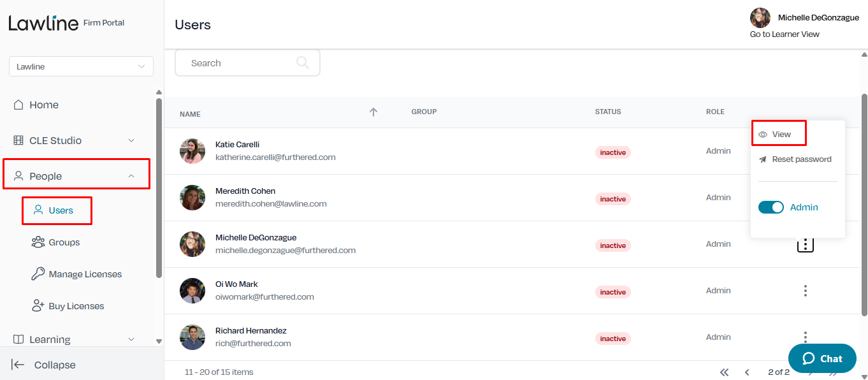
Task: Click the Groups people icon
Action: pos(38,242)
